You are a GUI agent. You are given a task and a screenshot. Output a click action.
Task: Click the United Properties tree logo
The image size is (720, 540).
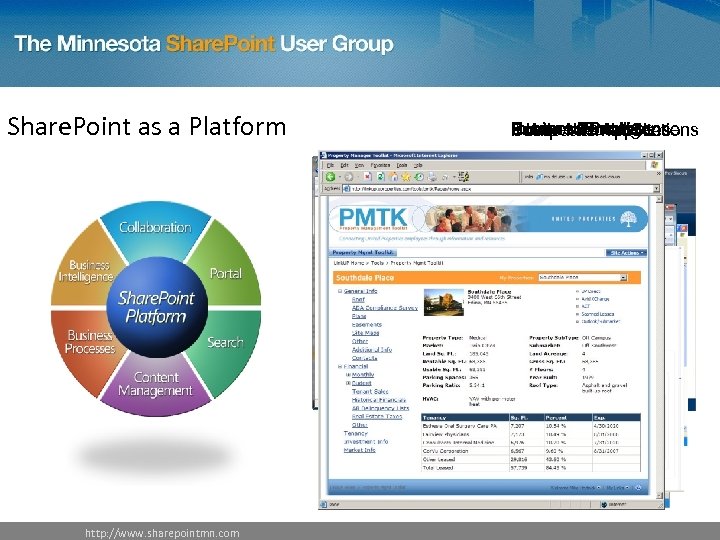pos(629,219)
